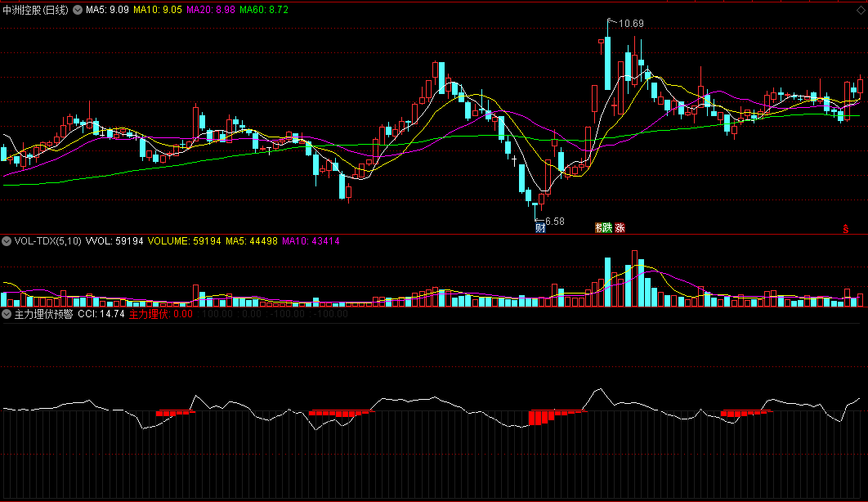Click the dark red 涨 event marker
The image size is (868, 502).
(620, 227)
